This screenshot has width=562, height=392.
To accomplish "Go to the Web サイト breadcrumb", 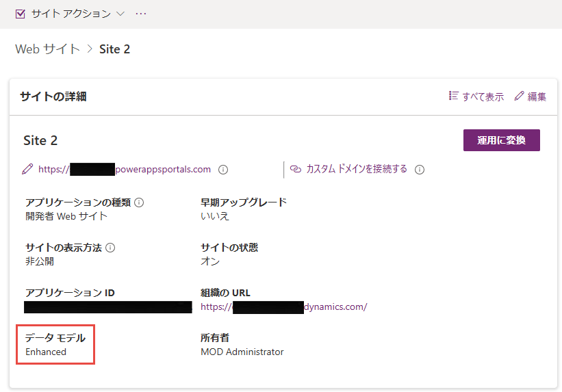I will point(48,49).
